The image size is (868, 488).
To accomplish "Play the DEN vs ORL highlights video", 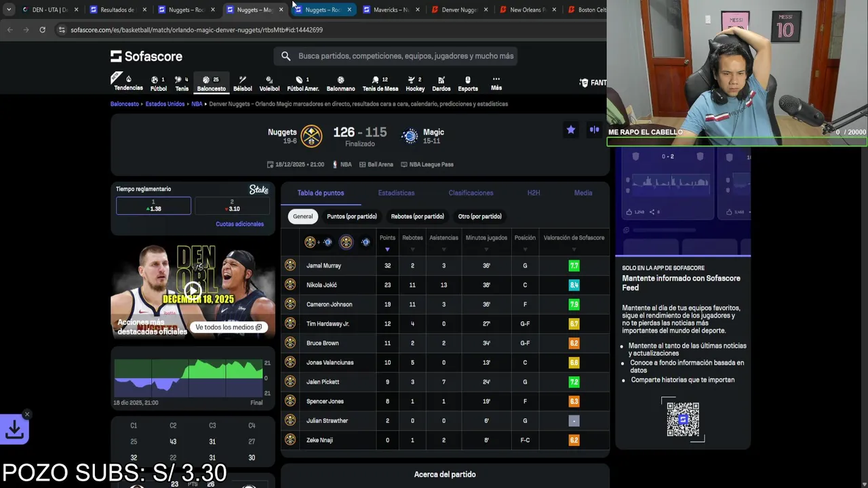I will click(x=193, y=291).
